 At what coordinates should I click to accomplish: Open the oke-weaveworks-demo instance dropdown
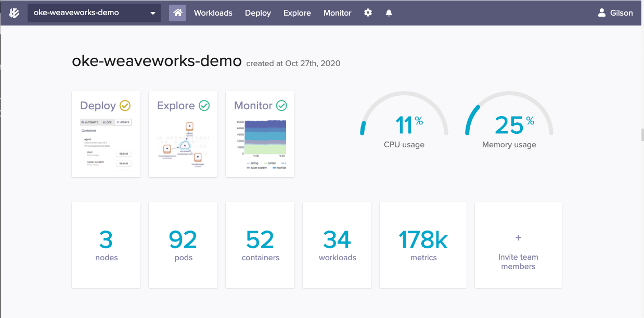tap(94, 12)
